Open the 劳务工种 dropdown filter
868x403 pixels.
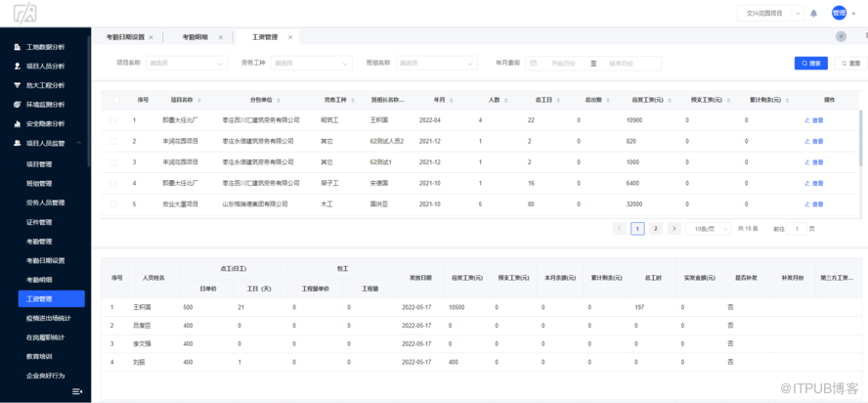(x=311, y=64)
